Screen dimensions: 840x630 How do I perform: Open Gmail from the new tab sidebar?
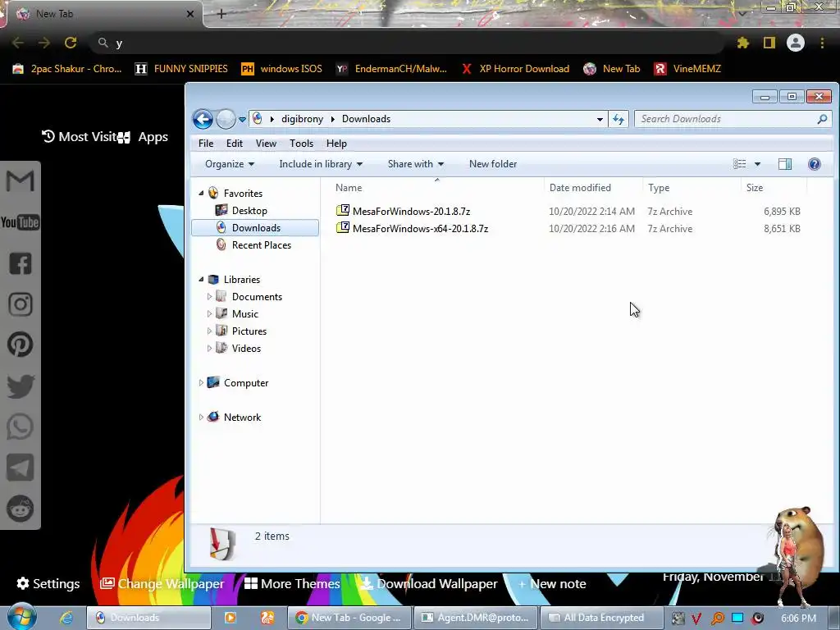pos(21,180)
